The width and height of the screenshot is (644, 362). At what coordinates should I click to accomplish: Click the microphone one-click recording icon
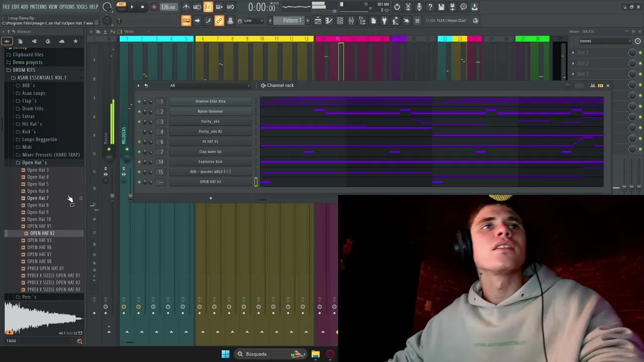coord(419,7)
